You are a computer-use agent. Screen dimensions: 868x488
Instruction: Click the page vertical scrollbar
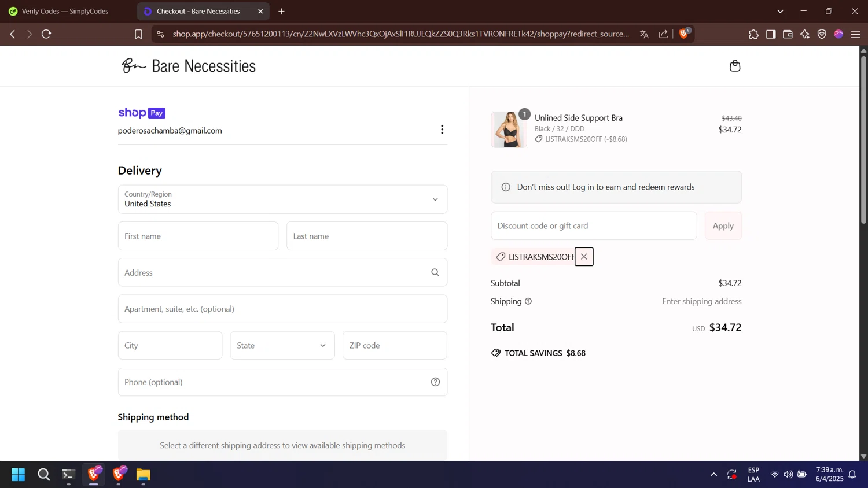click(x=863, y=139)
